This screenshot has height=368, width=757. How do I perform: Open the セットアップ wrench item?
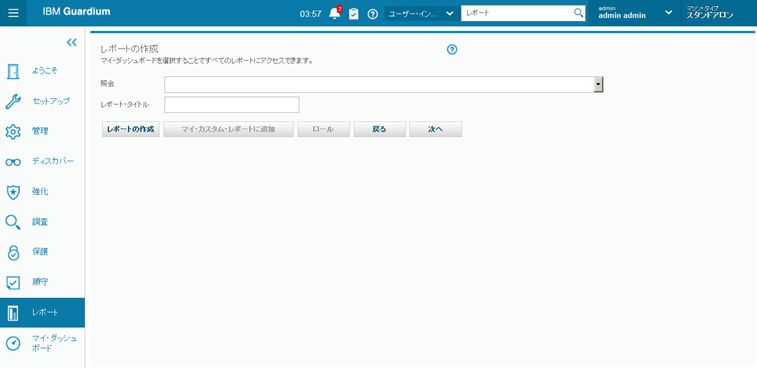pos(42,101)
